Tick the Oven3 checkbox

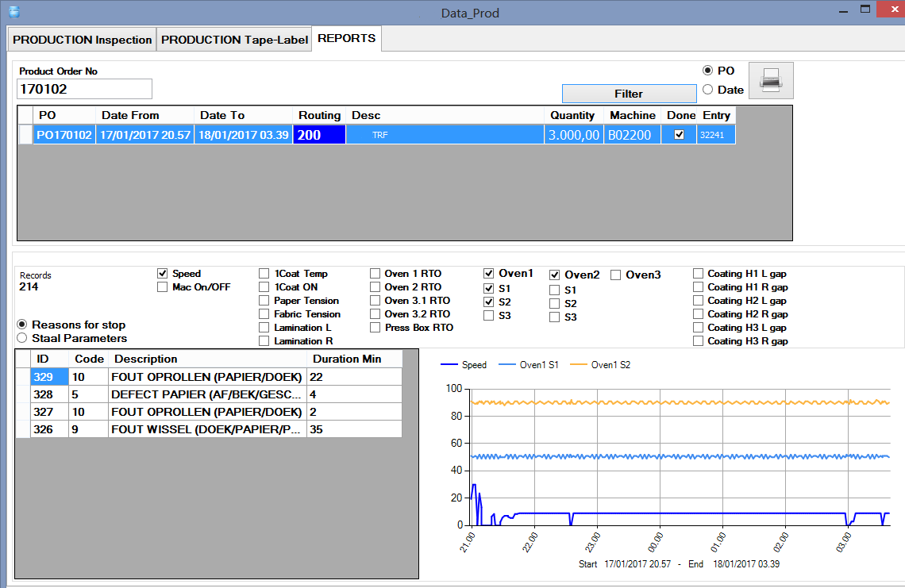[x=615, y=275]
